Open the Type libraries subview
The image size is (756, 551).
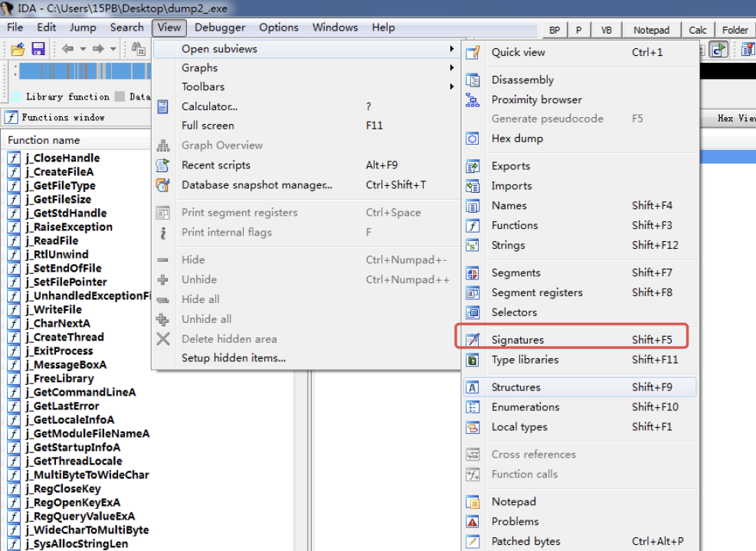pos(525,360)
